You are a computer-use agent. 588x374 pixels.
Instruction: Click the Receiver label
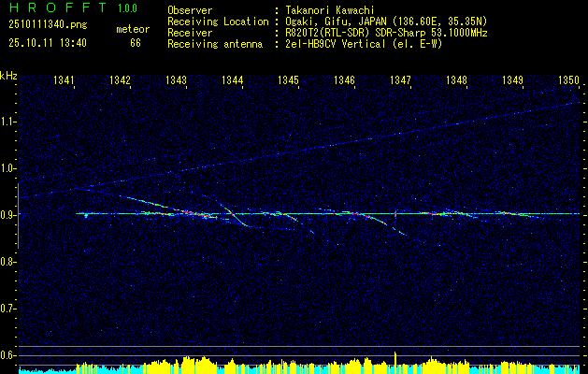190,33
